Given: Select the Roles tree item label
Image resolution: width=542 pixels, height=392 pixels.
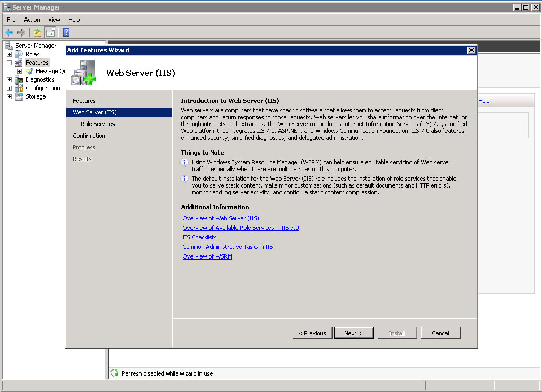Looking at the screenshot, I should click(x=32, y=54).
